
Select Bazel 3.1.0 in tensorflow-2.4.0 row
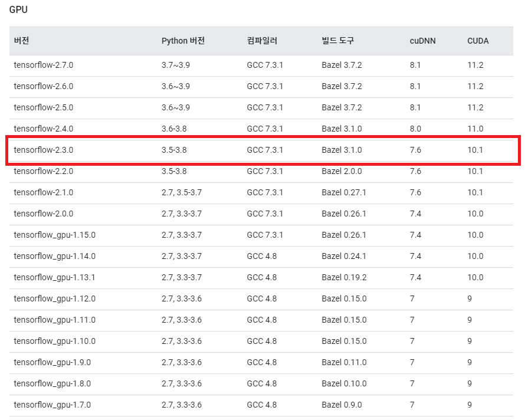tap(342, 129)
